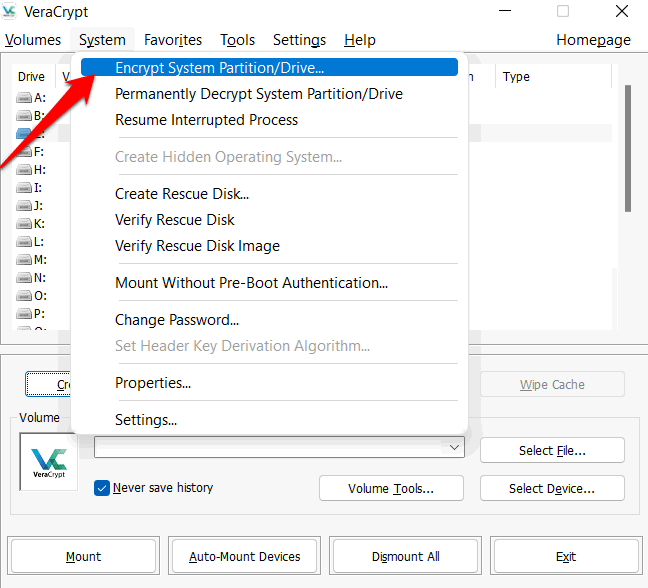Close the VeraCrypt window
The width and height of the screenshot is (648, 588).
[x=622, y=11]
